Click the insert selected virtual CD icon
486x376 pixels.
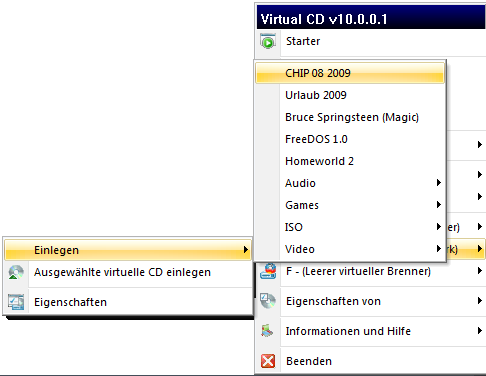16,272
